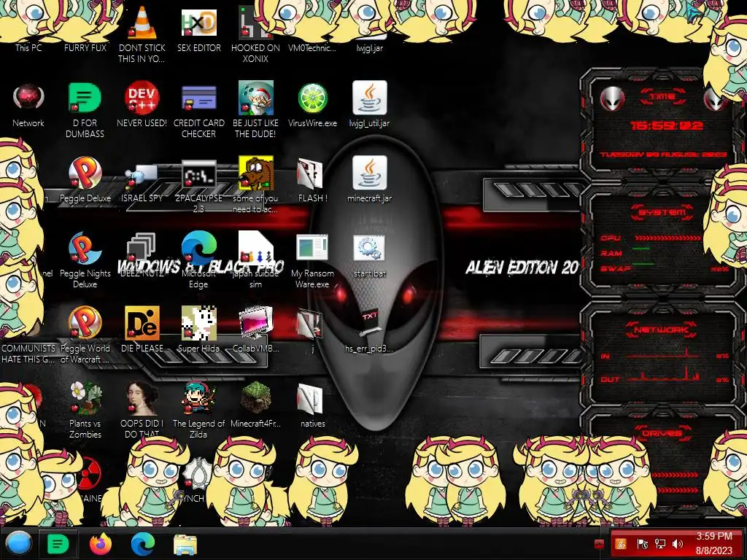Launch Plants vs Zombies
Image resolution: width=747 pixels, height=560 pixels.
85,398
